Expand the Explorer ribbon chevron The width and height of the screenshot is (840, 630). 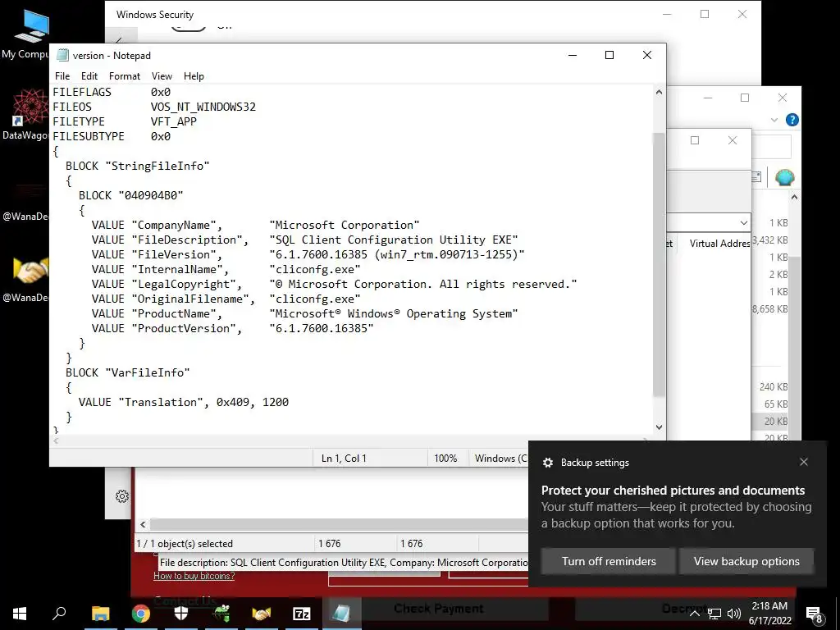pyautogui.click(x=774, y=120)
